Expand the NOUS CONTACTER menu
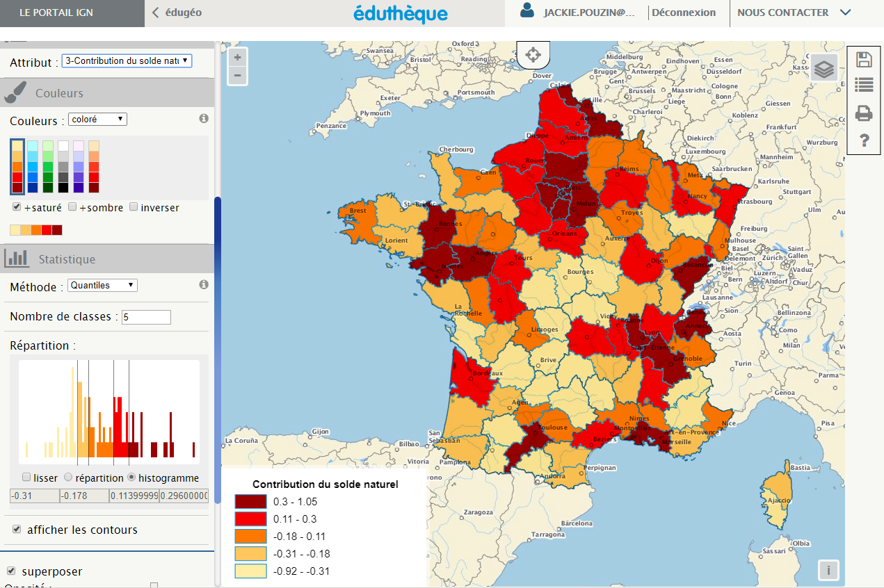 click(x=794, y=13)
